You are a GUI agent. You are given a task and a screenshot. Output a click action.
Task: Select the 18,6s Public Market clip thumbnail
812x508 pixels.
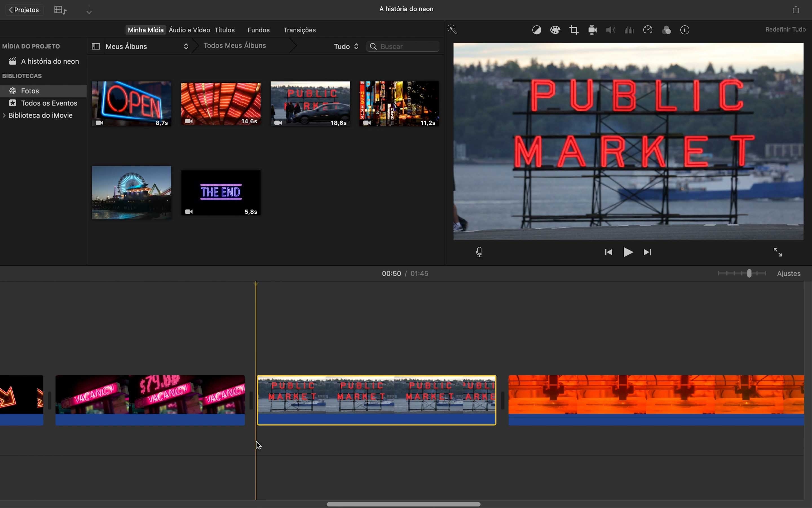click(310, 104)
